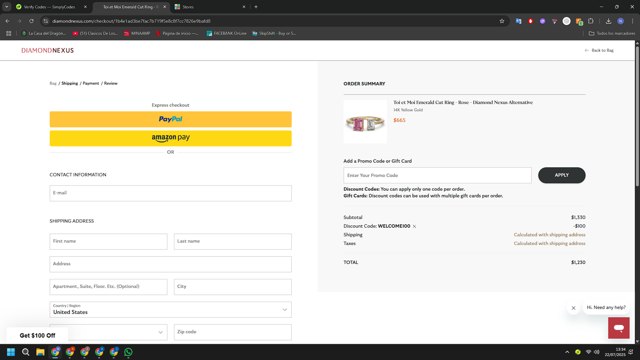The width and height of the screenshot is (640, 360).
Task: Open WhatsApp from the taskbar
Action: (128, 352)
